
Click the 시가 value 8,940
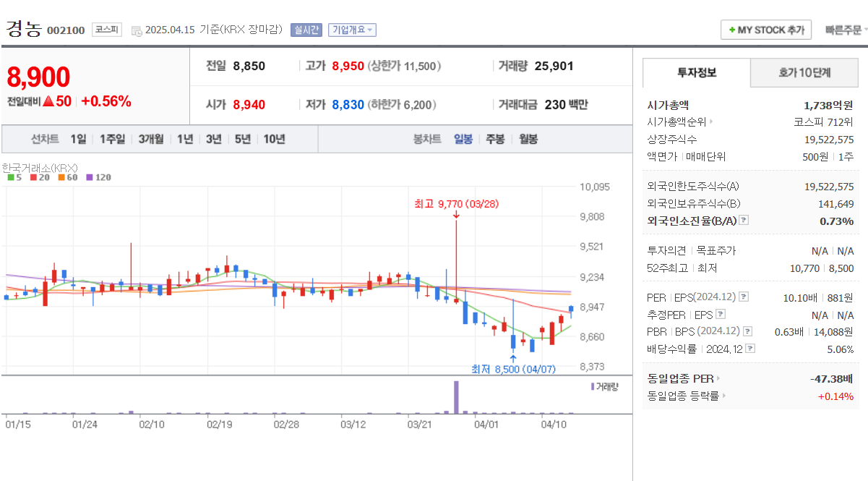click(x=249, y=105)
